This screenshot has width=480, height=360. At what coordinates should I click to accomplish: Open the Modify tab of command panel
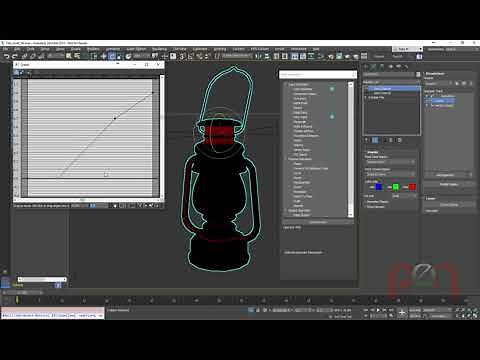[374, 67]
